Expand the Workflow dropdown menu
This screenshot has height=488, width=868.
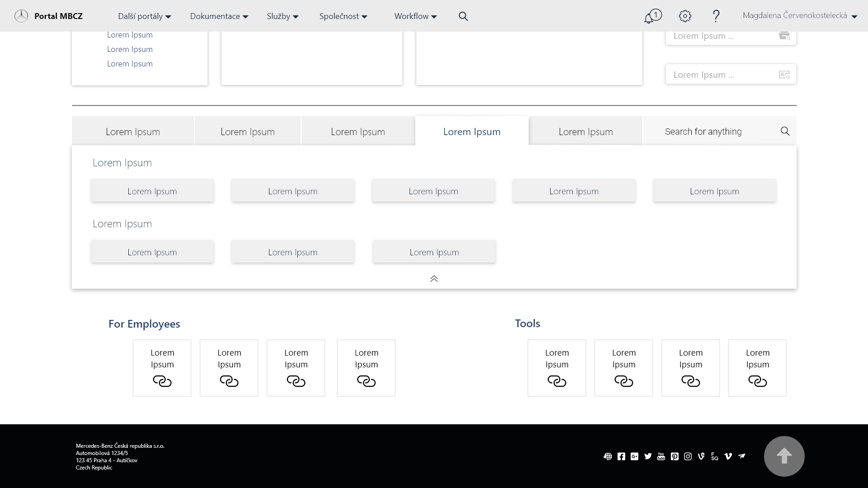pos(415,16)
